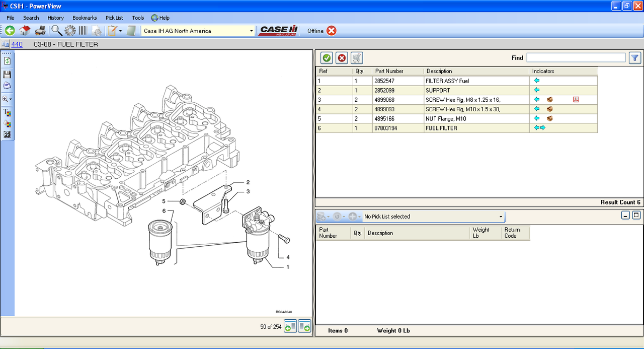This screenshot has height=349, width=644.
Task: Open the History menu
Action: pyautogui.click(x=56, y=18)
